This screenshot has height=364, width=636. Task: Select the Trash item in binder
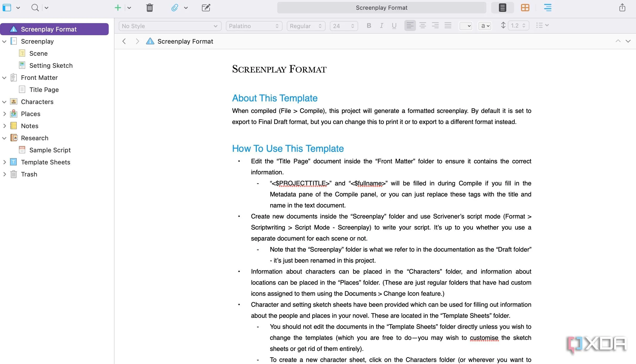click(29, 174)
